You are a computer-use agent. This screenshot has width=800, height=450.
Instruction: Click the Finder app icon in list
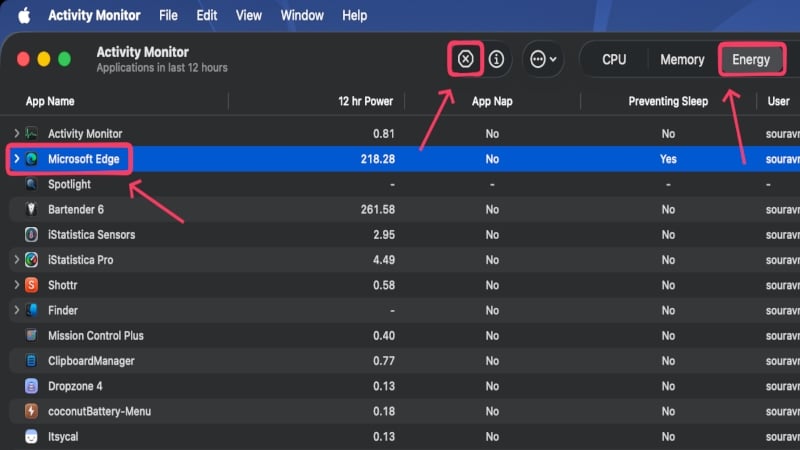click(x=31, y=310)
